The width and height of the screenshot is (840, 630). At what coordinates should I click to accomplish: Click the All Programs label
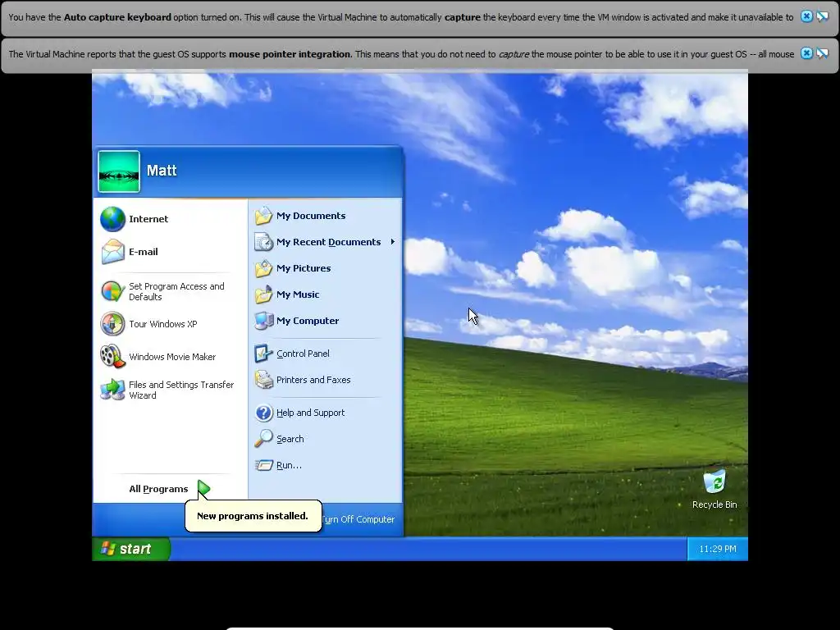158,489
